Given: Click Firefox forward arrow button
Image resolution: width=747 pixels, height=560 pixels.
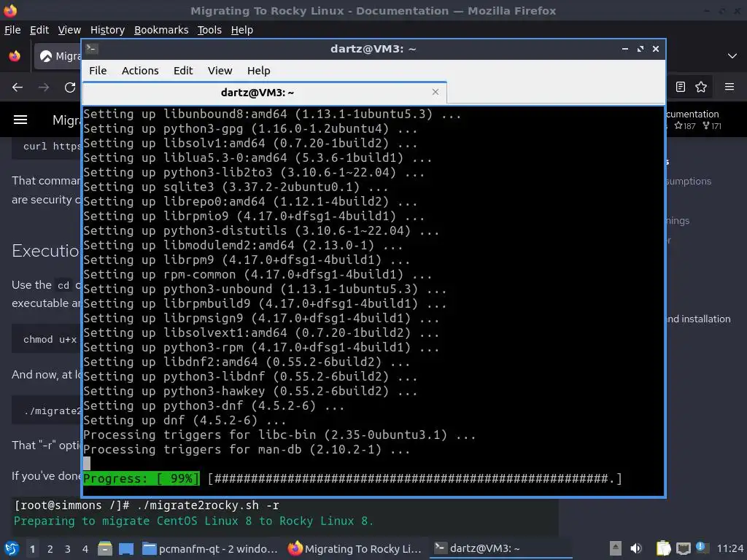Looking at the screenshot, I should click(x=44, y=87).
